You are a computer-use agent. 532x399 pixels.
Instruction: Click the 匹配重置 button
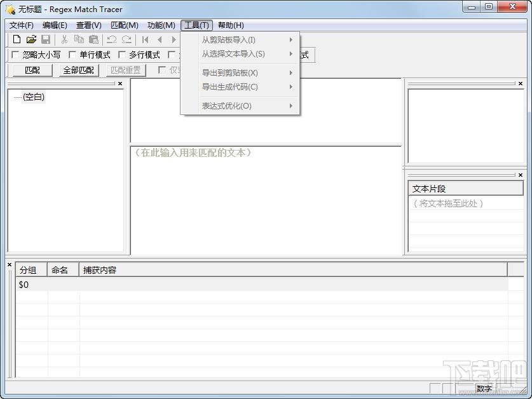pos(126,70)
